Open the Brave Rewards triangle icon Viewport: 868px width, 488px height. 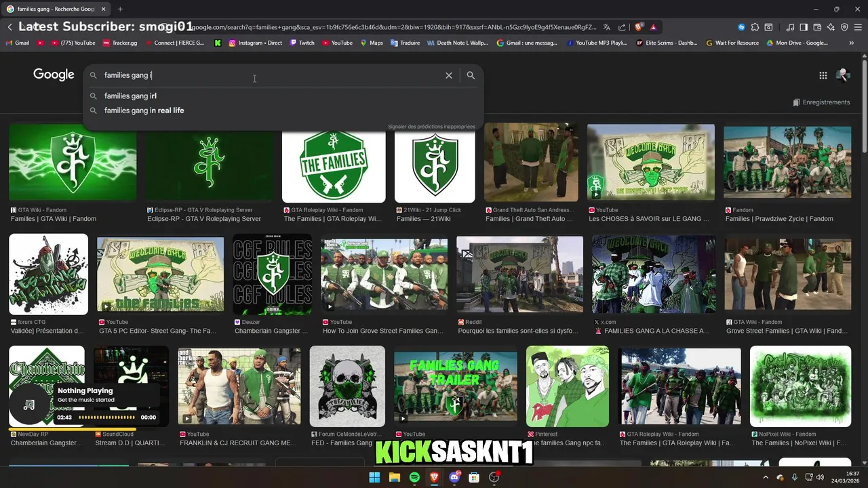pyautogui.click(x=653, y=27)
